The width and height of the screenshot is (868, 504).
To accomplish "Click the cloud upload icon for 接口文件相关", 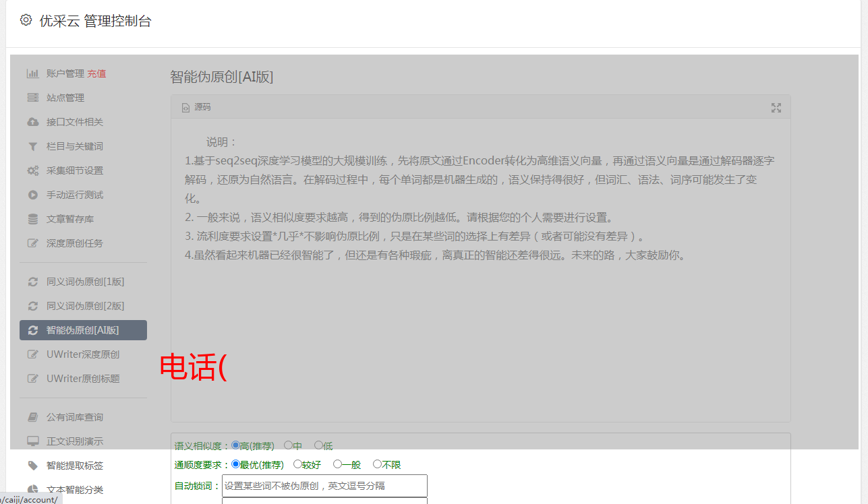I will [x=32, y=122].
